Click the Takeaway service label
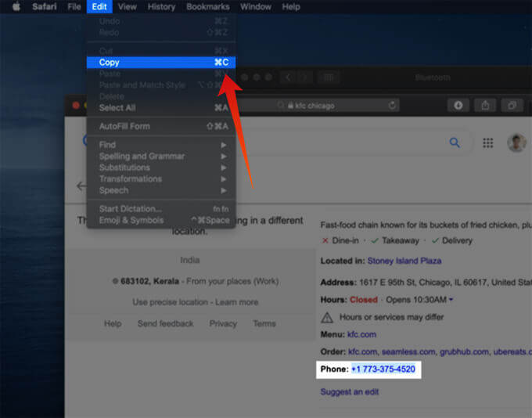 click(401, 241)
